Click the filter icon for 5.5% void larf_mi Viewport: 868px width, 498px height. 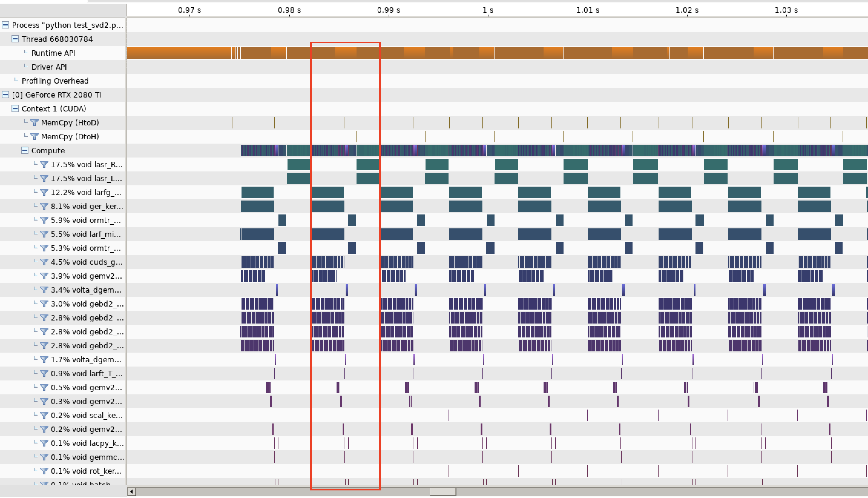44,234
